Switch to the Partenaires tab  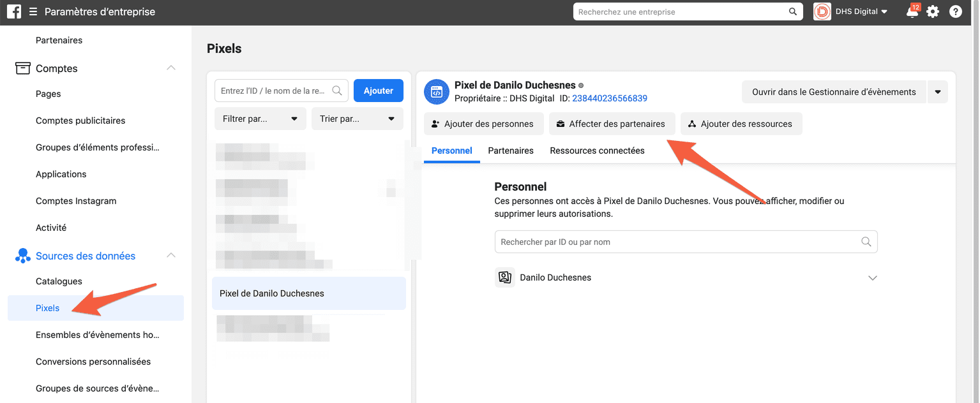(x=511, y=150)
